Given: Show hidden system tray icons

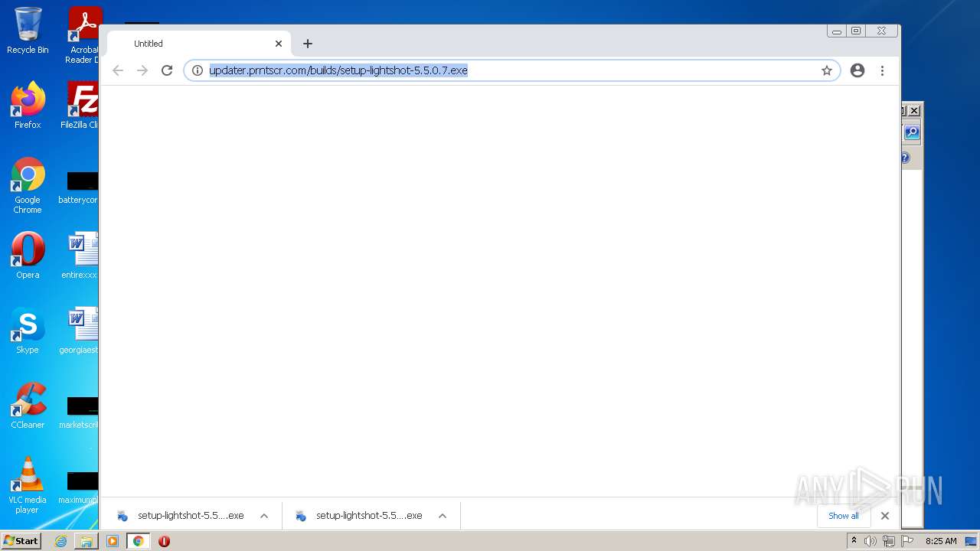Looking at the screenshot, I should coord(854,541).
